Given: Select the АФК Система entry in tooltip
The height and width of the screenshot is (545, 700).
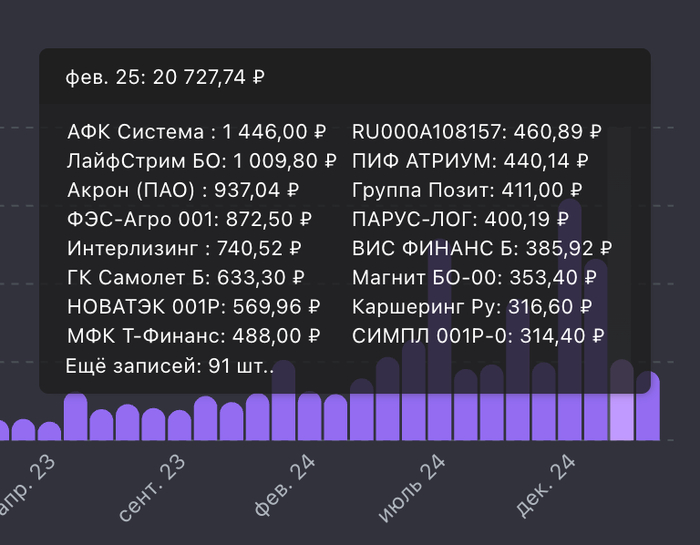Looking at the screenshot, I should [197, 131].
